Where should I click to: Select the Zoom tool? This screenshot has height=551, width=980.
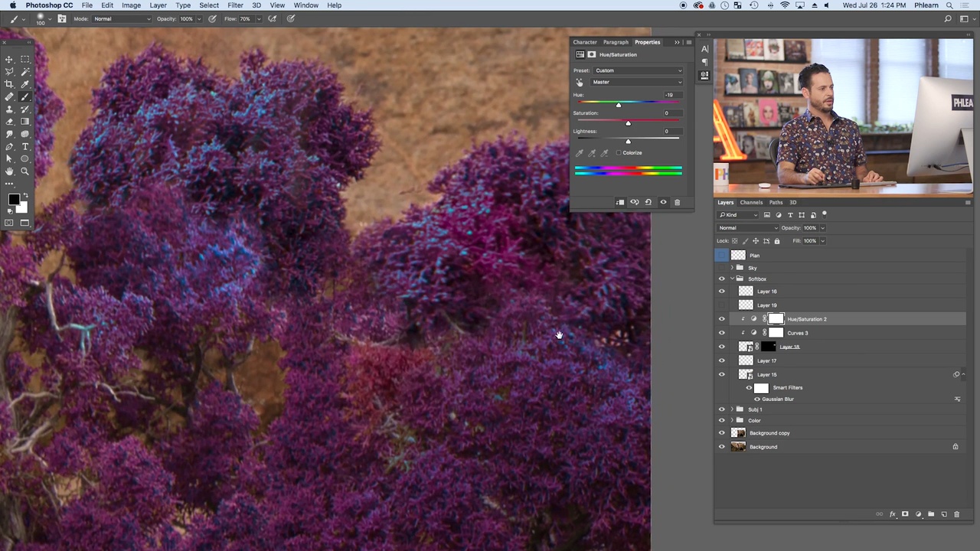click(25, 171)
